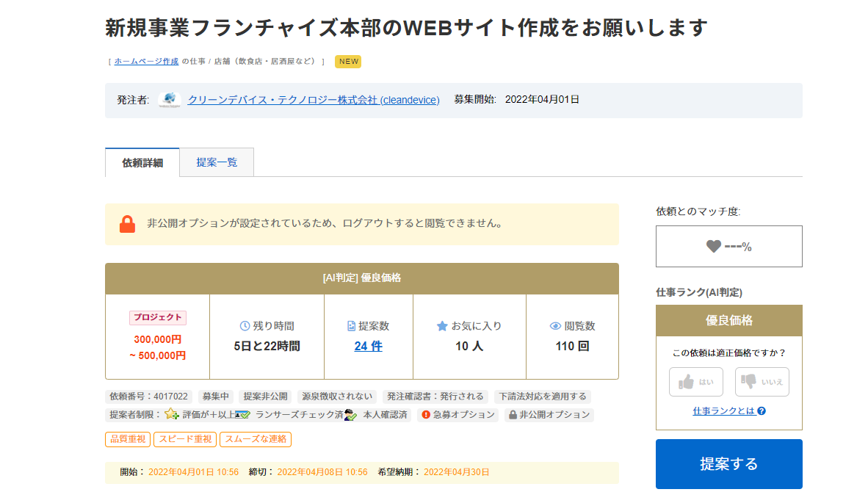The image size is (868, 492).
Task: Click the thumbs-down いいえ button
Action: click(762, 382)
